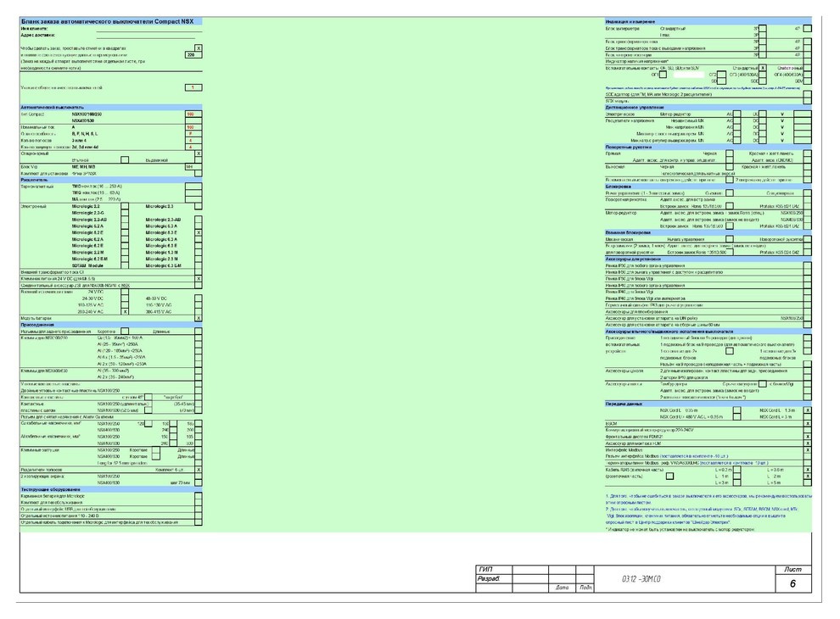This screenshot has width=840, height=619.
Task: Click the value field for NSX100/160/250 type
Action: (193, 114)
